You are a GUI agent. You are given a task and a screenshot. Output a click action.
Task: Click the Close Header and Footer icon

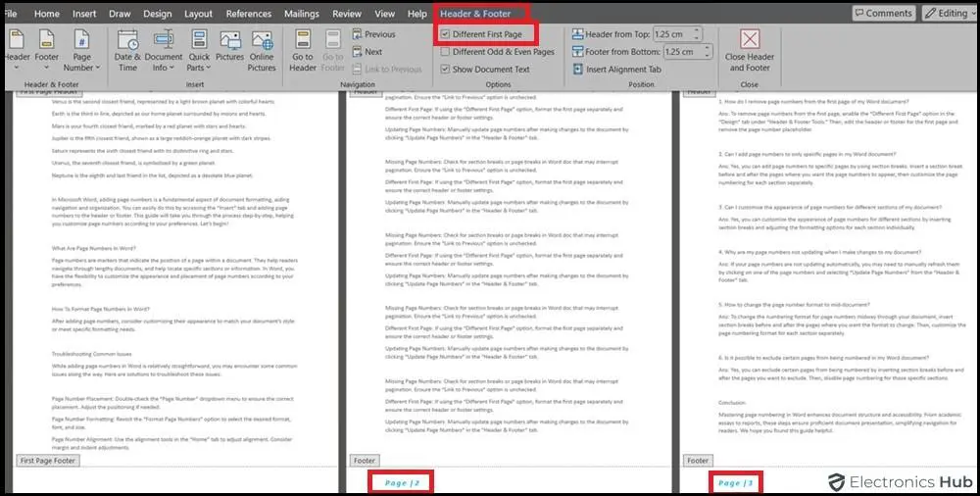750,40
